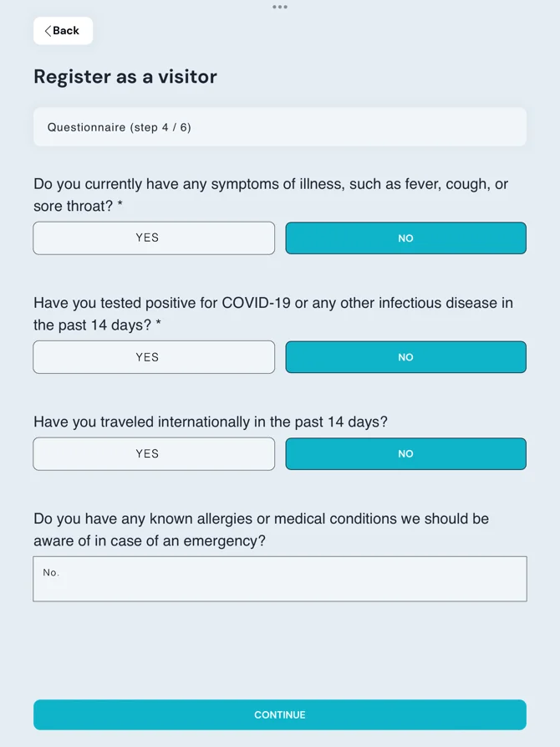The image size is (560, 747).
Task: Answer YES to the COVID-19 test question
Action: point(154,357)
